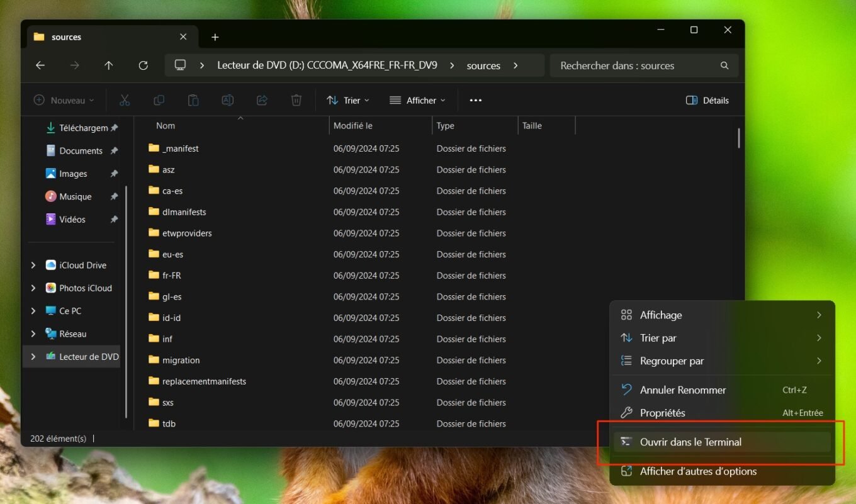Click the Delete trash icon

[x=296, y=100]
